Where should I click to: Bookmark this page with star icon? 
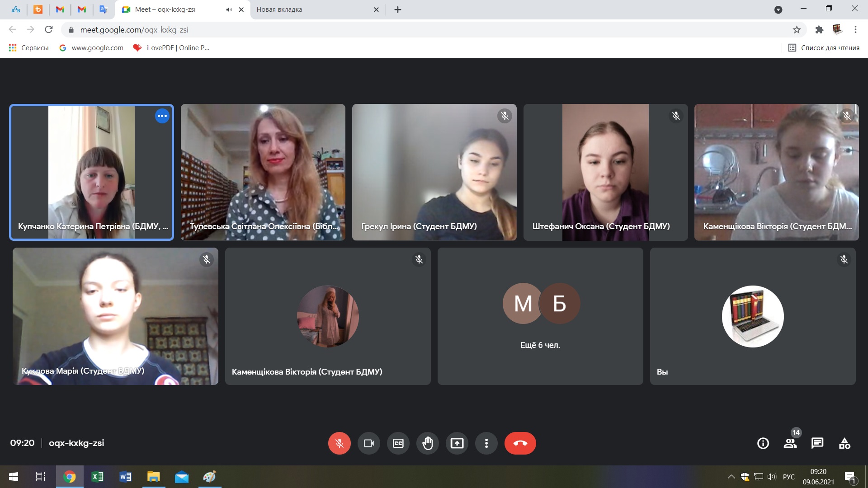[x=797, y=29]
